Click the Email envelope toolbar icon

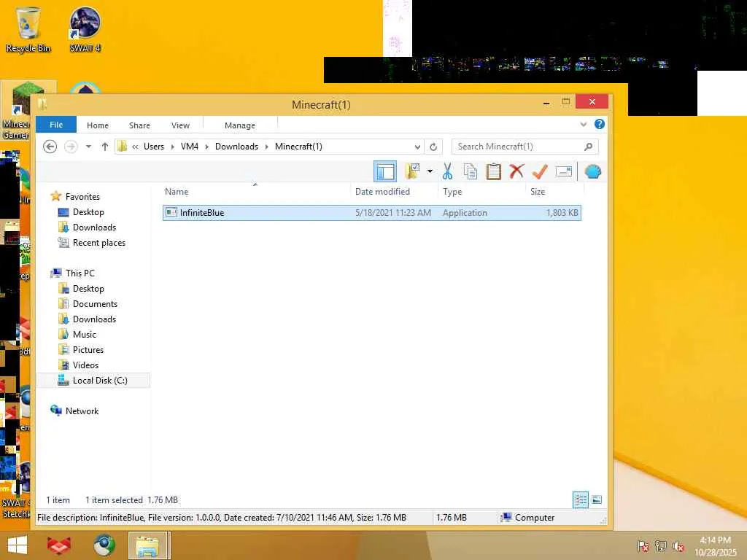[x=564, y=171]
